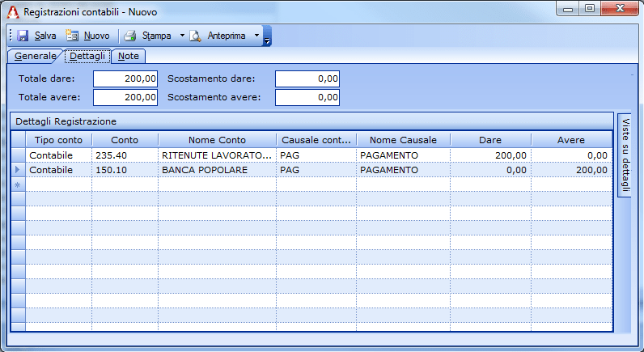
Task: Click the Nome Conto column header
Action: 217,140
